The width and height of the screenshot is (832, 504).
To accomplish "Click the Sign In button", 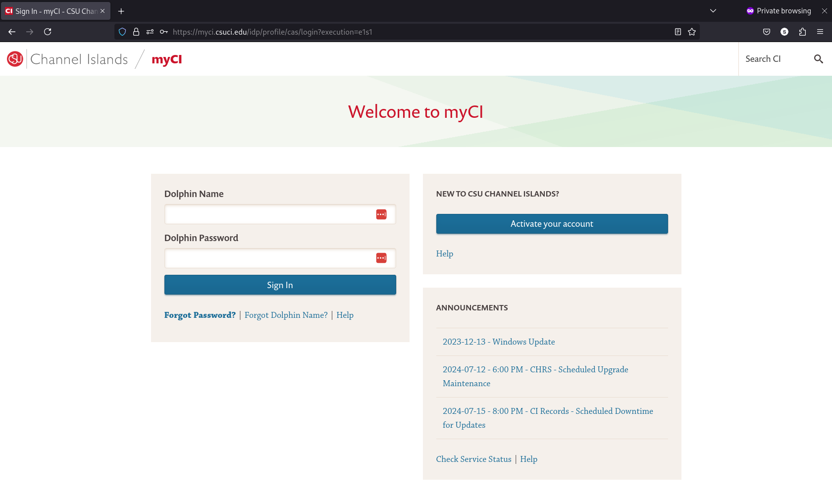I will (280, 285).
